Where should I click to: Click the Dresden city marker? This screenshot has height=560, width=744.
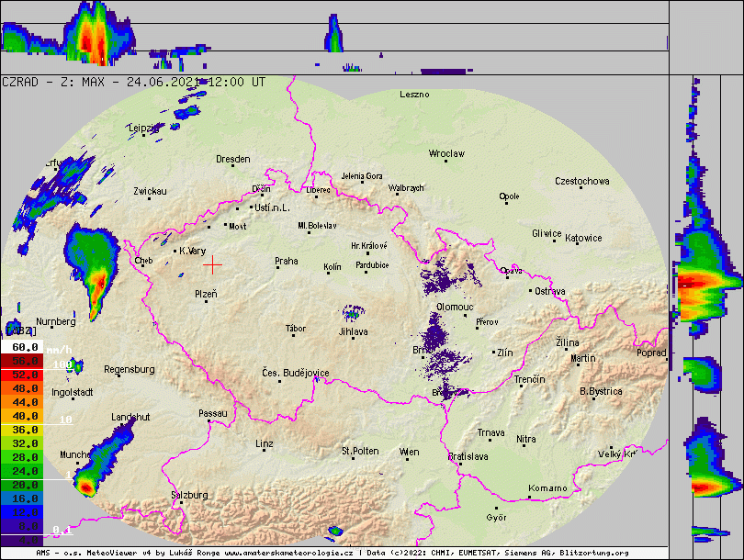232,167
